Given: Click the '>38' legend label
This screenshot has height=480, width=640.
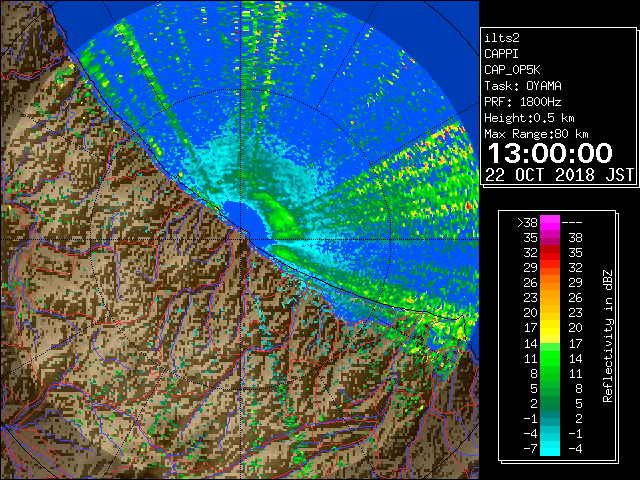Looking at the screenshot, I should click(527, 223).
